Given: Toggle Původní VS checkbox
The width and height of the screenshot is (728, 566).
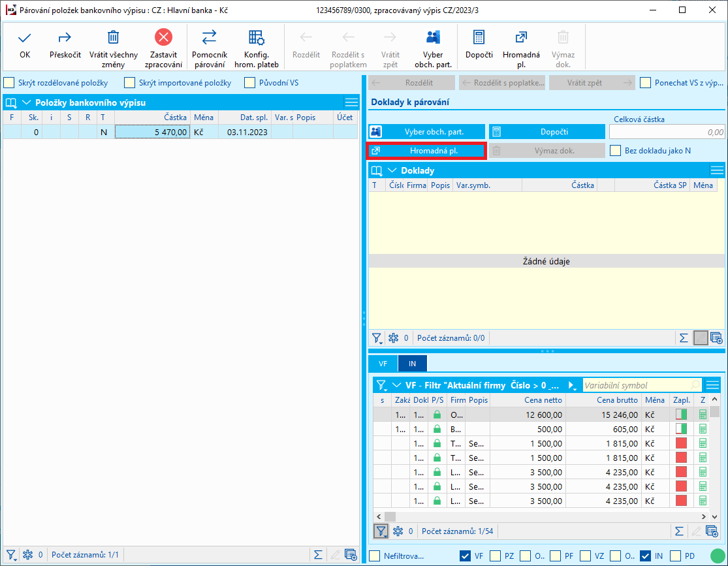Looking at the screenshot, I should [x=250, y=83].
